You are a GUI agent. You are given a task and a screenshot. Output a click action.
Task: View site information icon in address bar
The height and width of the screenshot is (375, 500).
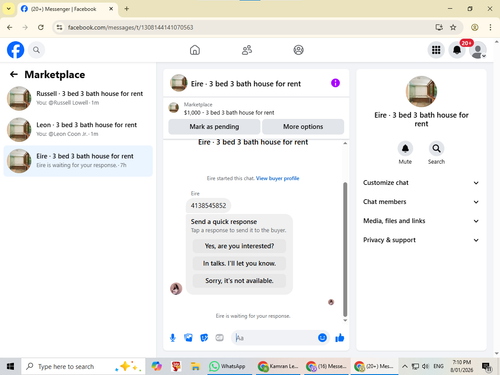(59, 27)
